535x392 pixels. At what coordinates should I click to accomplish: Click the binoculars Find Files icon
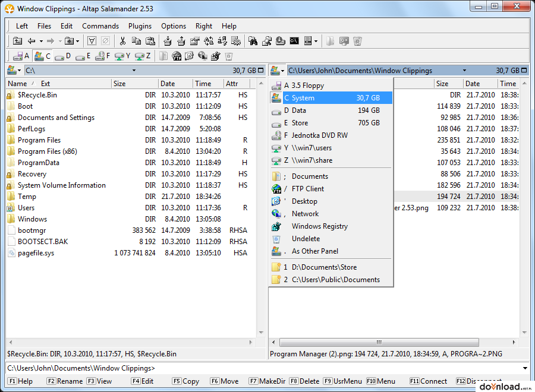tap(253, 41)
